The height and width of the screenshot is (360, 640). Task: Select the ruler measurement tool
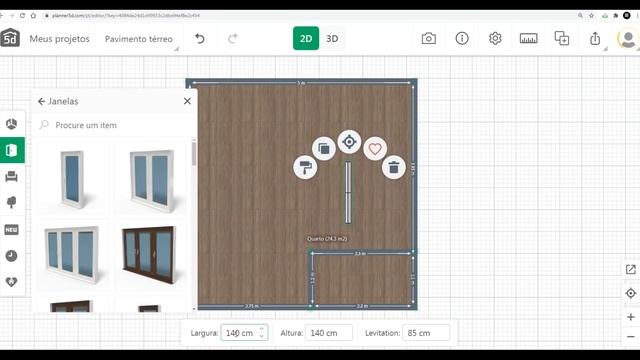[x=528, y=38]
